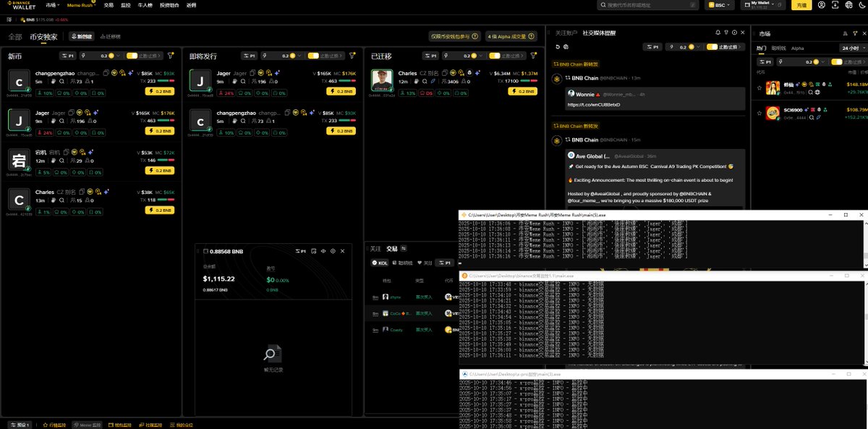Click the token search input field
The height and width of the screenshot is (429, 868).
pos(647,5)
